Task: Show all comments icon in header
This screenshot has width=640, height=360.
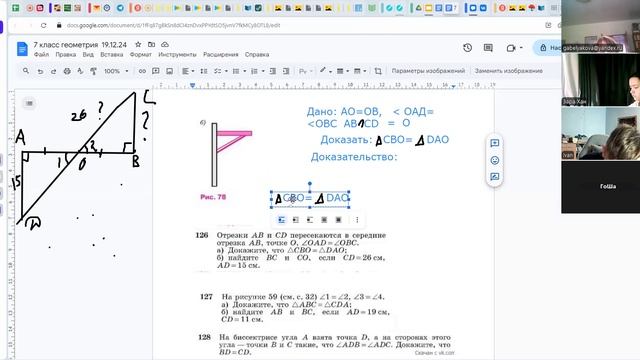Action: coord(488,48)
